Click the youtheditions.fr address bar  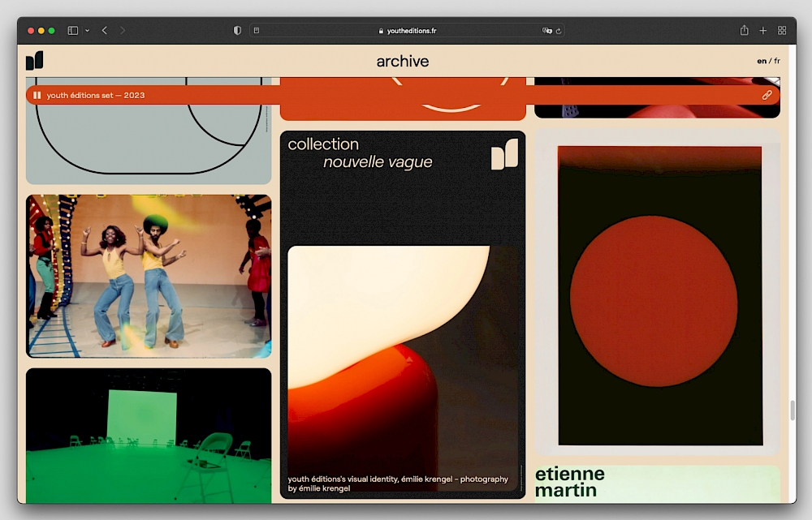[406, 31]
